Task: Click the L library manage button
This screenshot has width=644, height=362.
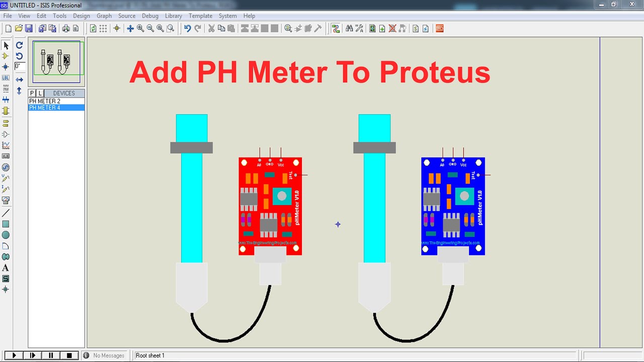Action: click(40, 93)
